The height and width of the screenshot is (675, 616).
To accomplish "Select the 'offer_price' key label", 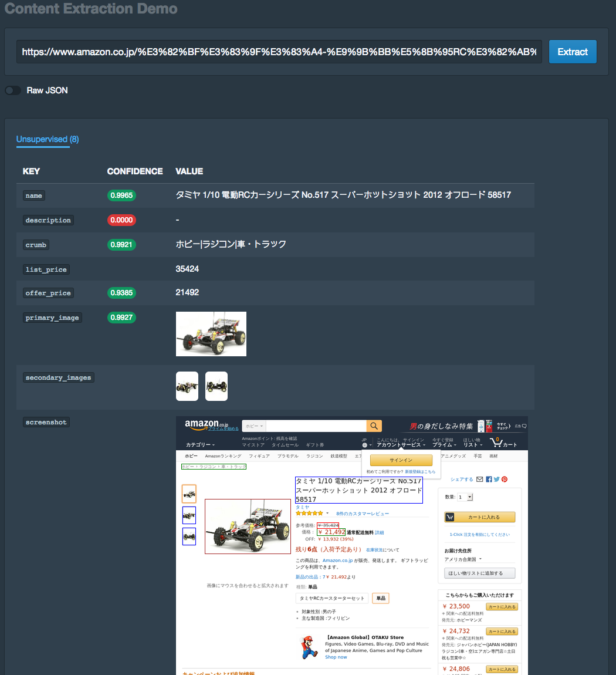I will coord(48,293).
